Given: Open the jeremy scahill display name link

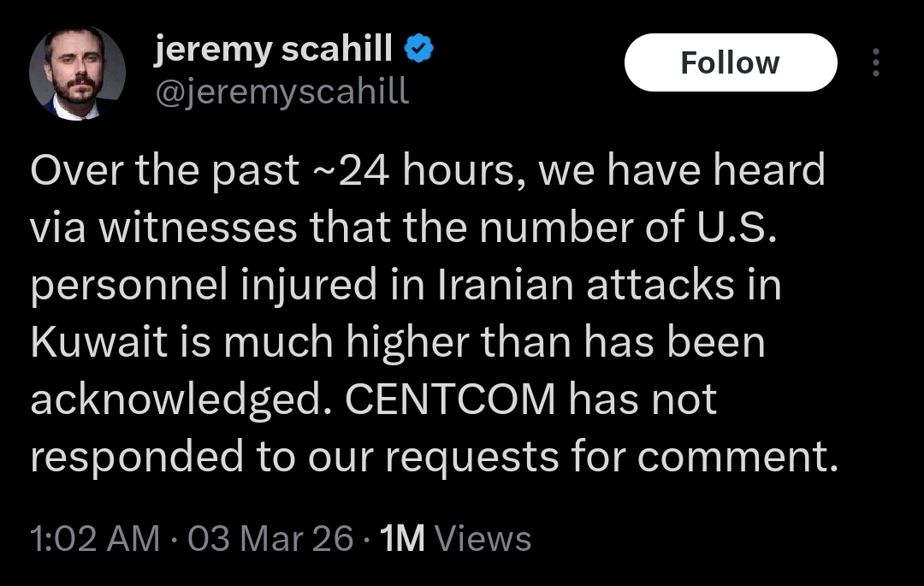Looking at the screenshot, I should click(x=273, y=50).
